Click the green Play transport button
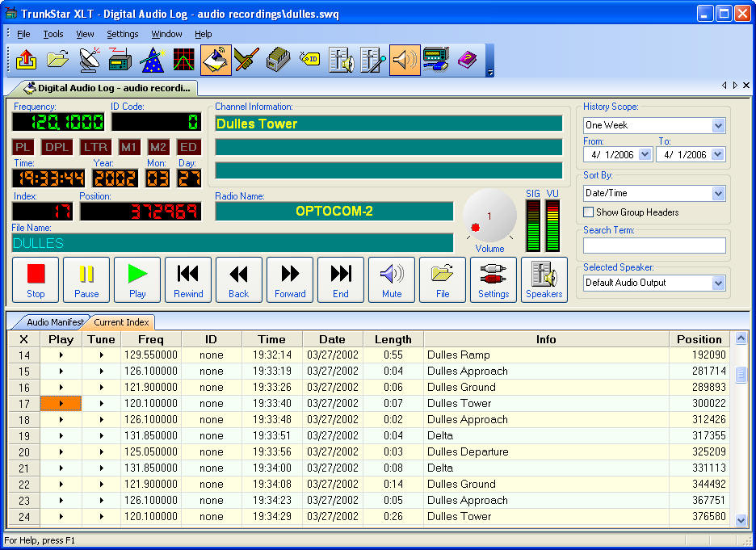This screenshot has width=756, height=550. pos(137,280)
